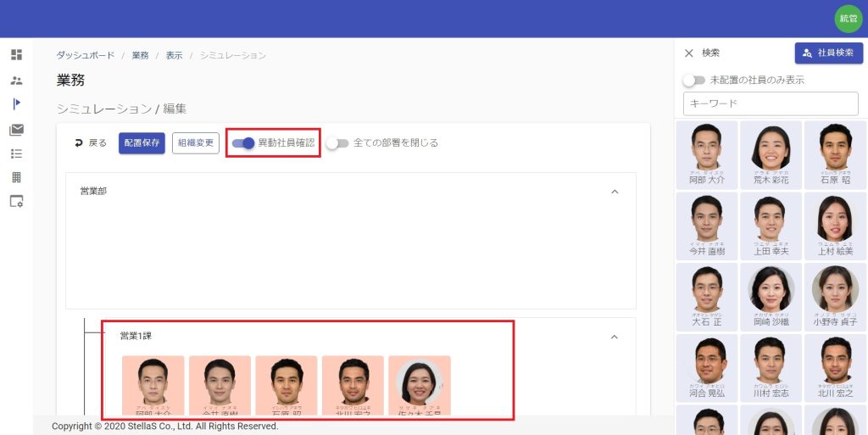Open the dashboard icon in left sidebar
Viewport: 868px width, 435px height.
[x=16, y=55]
